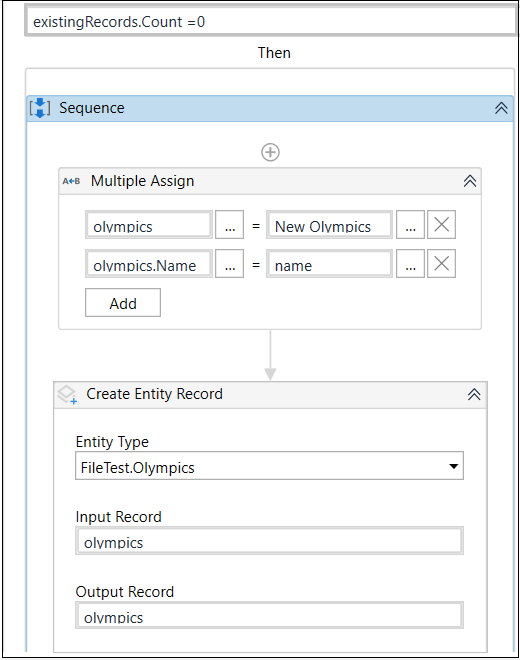The height and width of the screenshot is (660, 520).
Task: Edit the New Olympics value field
Action: click(x=329, y=225)
